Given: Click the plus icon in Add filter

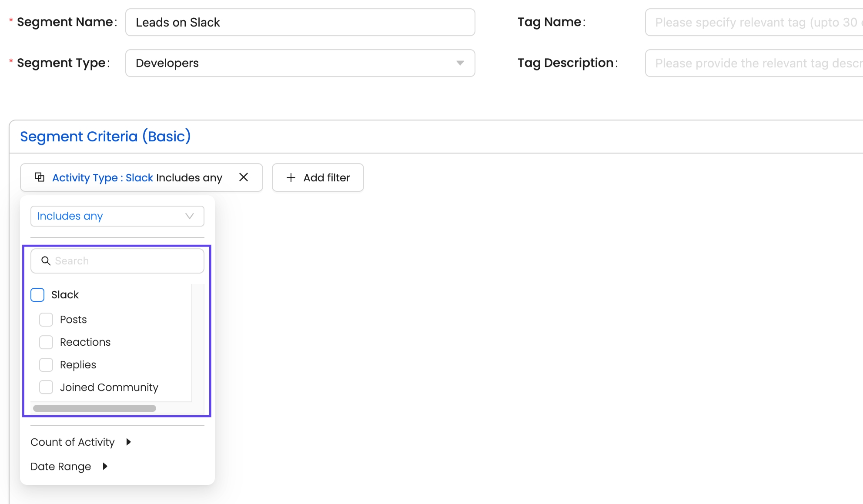Looking at the screenshot, I should pos(291,177).
